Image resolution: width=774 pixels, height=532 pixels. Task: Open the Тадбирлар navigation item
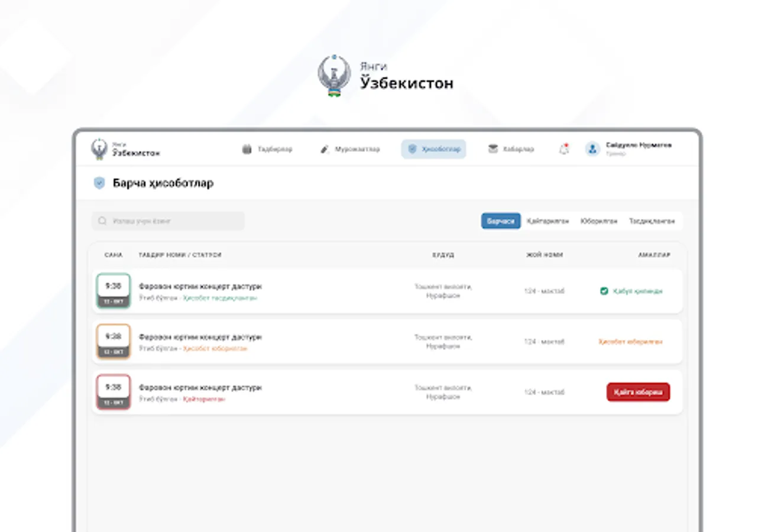[267, 149]
